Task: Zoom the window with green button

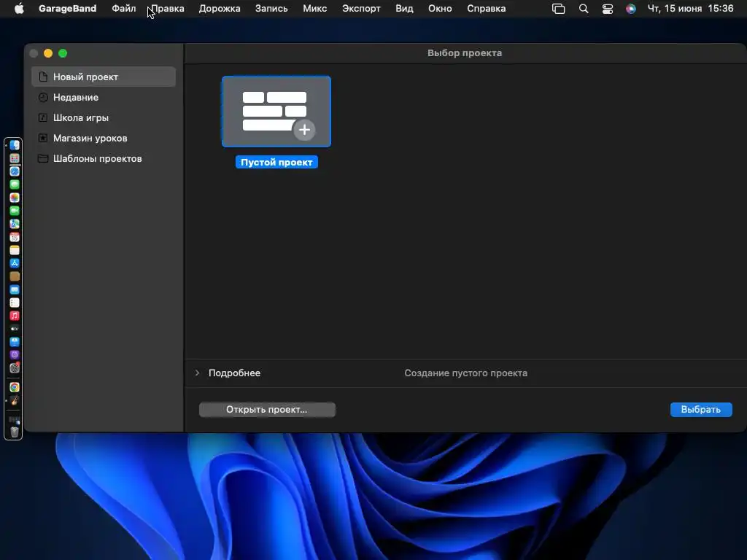Action: coord(63,53)
